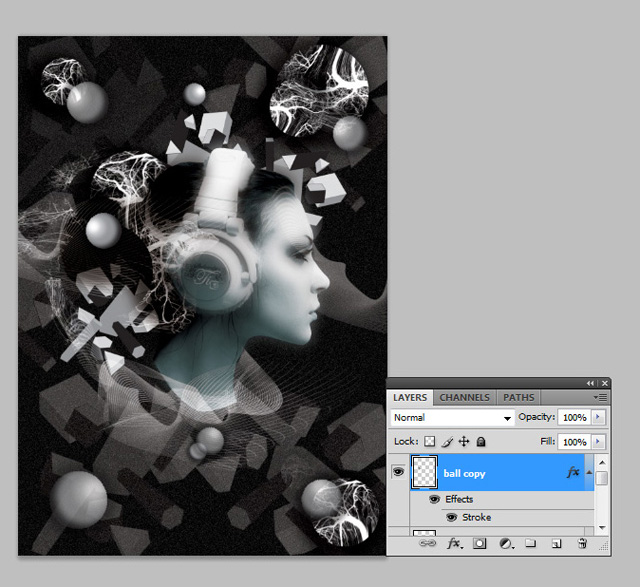Screen dimensions: 640x587
Task: Delete layer with the trash icon
Action: tap(582, 544)
